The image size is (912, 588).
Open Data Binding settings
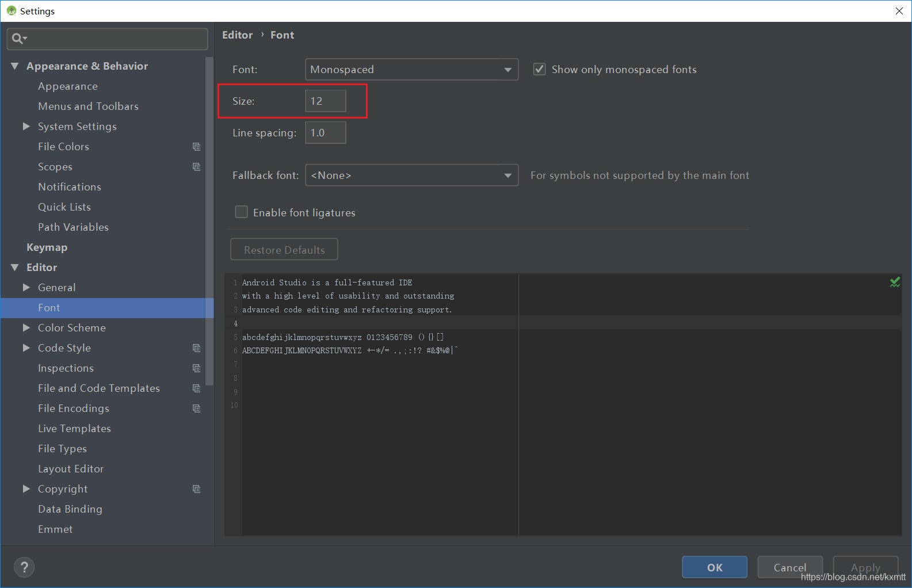click(70, 509)
